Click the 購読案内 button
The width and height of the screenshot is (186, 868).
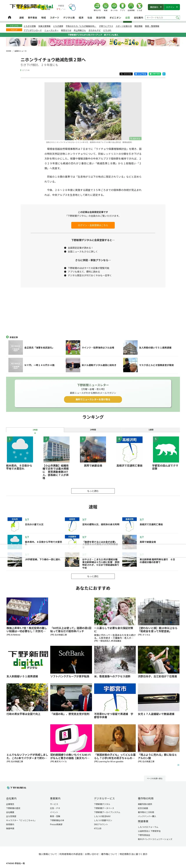(156, 7)
